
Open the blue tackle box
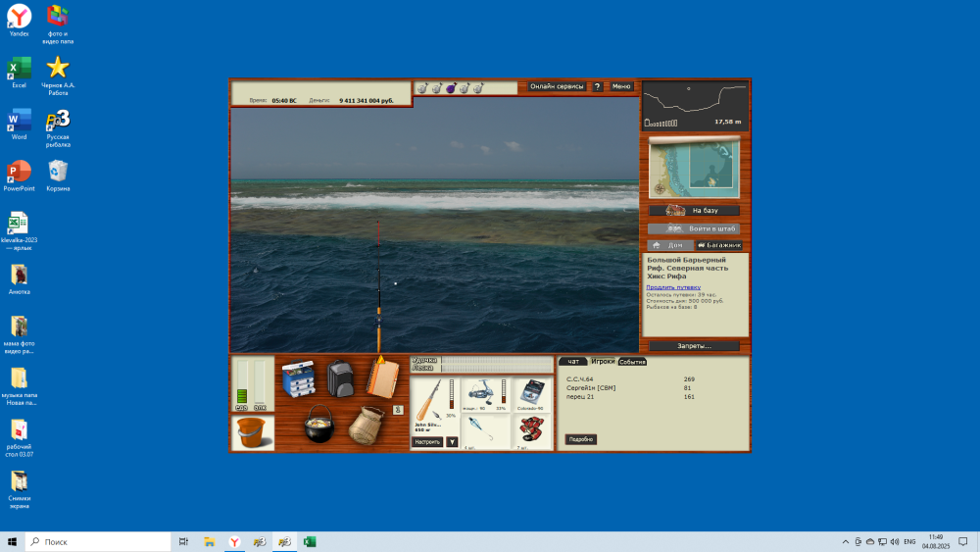[x=298, y=379]
